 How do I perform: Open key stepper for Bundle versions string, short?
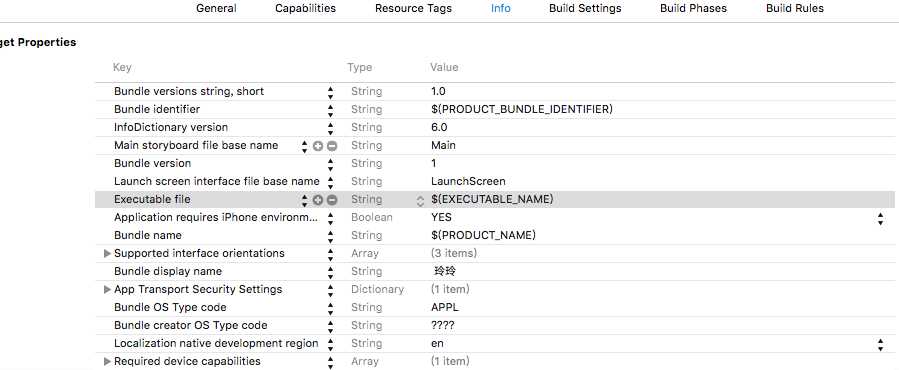coord(330,92)
